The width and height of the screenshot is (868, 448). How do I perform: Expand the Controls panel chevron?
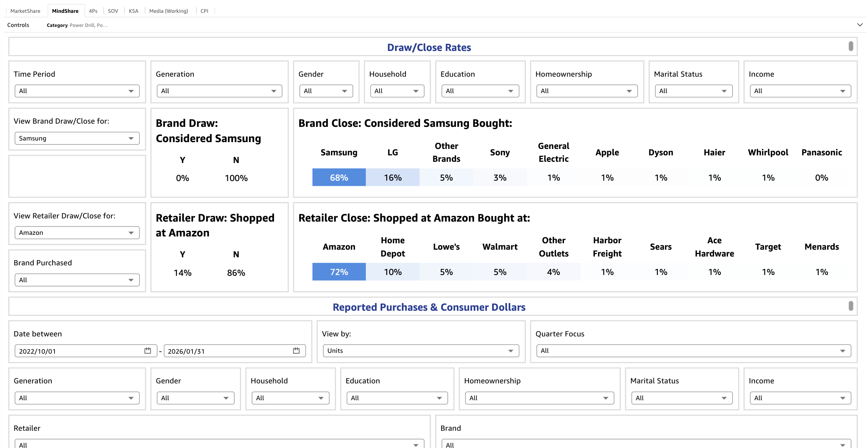click(x=860, y=25)
